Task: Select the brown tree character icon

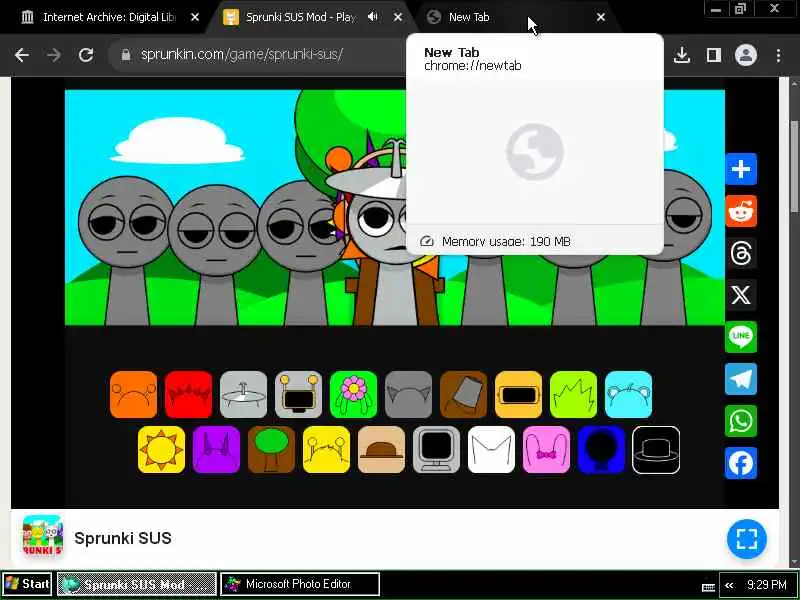Action: point(271,449)
